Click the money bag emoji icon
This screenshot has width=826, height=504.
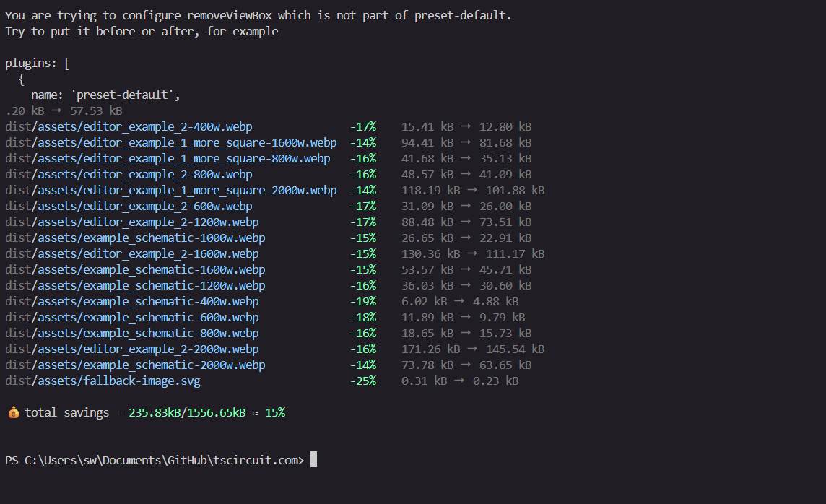[13, 412]
